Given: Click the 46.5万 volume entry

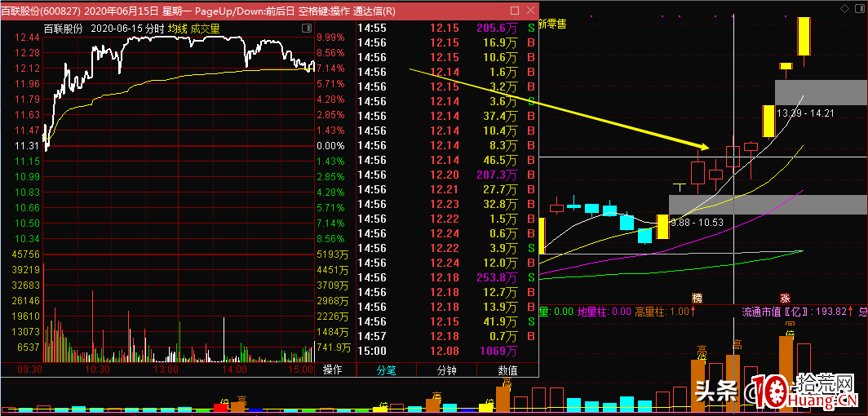Looking at the screenshot, I should [500, 160].
